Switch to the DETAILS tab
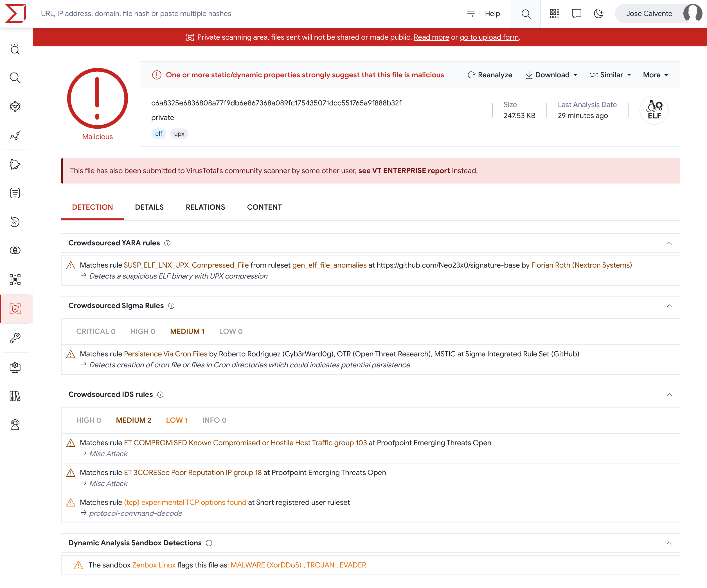This screenshot has width=707, height=588. pos(149,207)
